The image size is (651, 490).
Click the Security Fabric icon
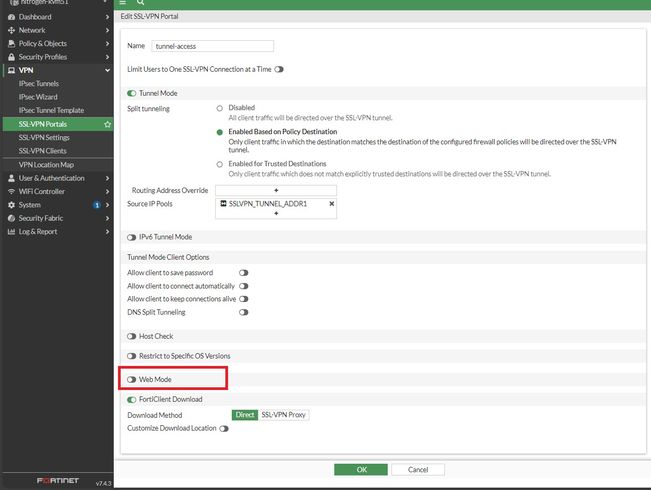pyautogui.click(x=11, y=218)
